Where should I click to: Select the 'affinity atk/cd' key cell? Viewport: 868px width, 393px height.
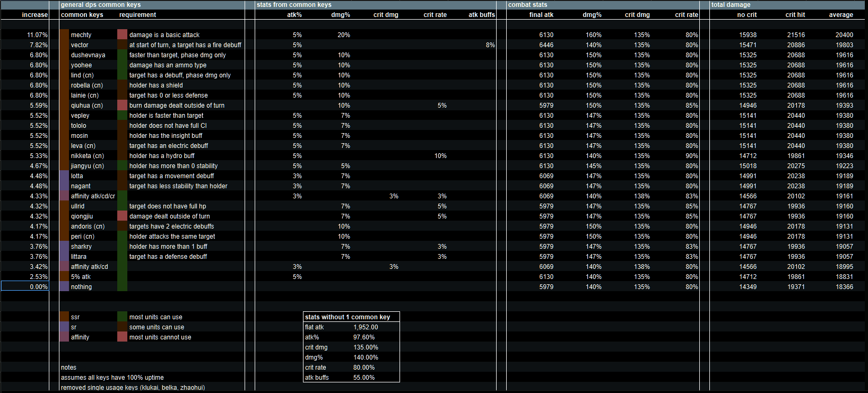click(x=89, y=267)
